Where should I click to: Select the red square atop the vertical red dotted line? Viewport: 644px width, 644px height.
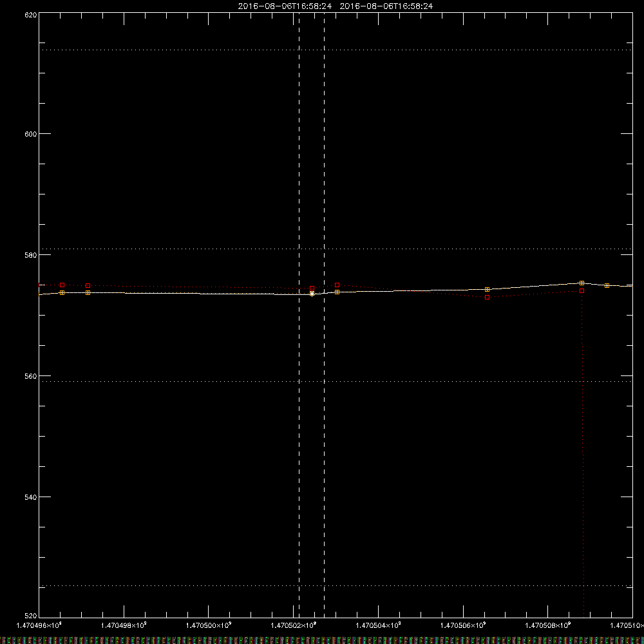582,291
